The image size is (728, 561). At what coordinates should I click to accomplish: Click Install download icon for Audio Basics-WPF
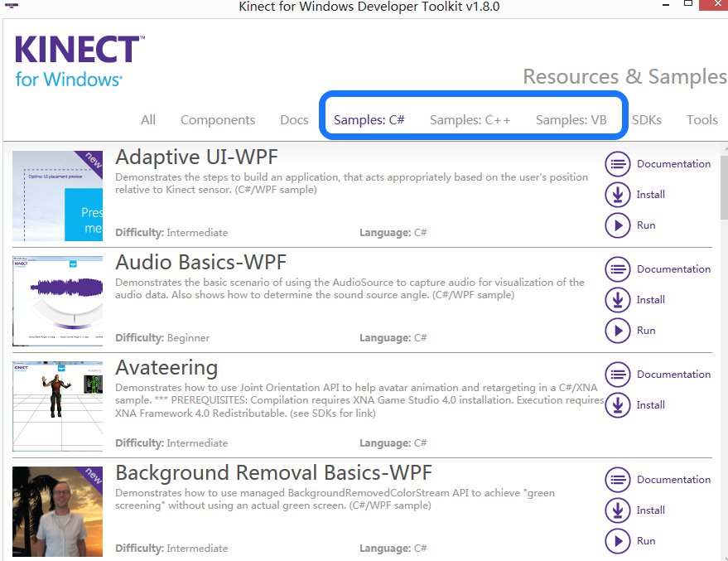coord(618,300)
